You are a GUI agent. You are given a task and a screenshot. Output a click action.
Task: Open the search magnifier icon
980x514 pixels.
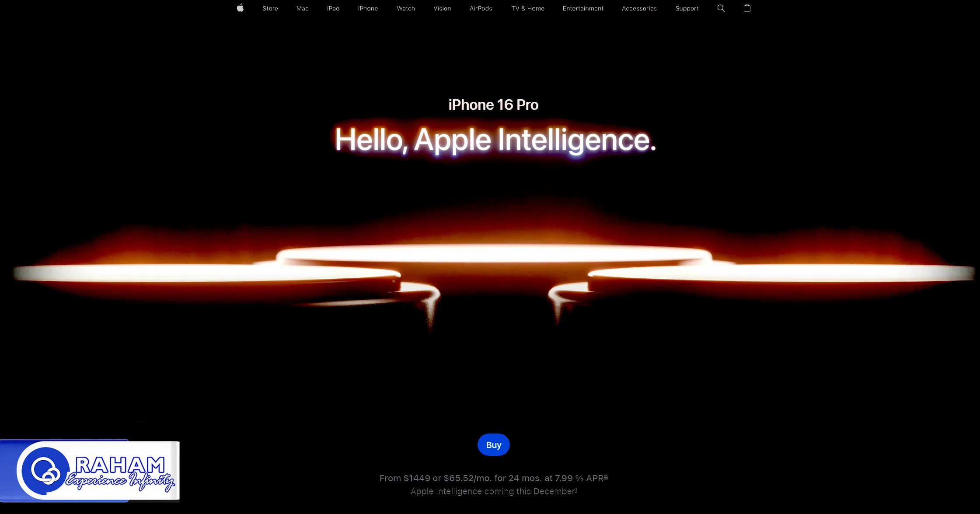click(x=721, y=8)
